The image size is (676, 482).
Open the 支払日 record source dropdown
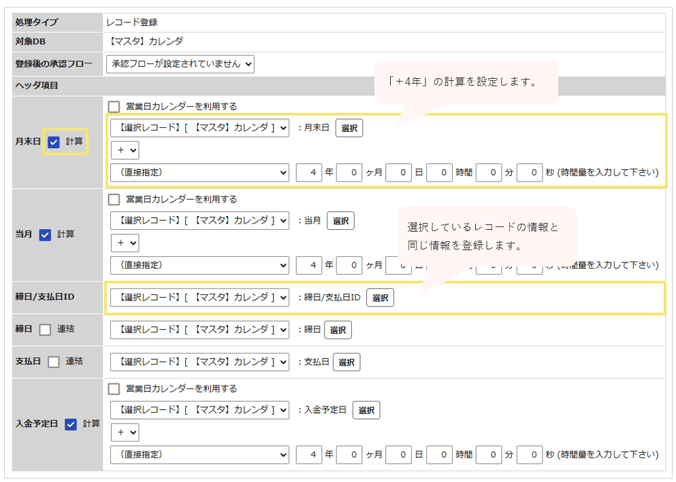[x=200, y=362]
